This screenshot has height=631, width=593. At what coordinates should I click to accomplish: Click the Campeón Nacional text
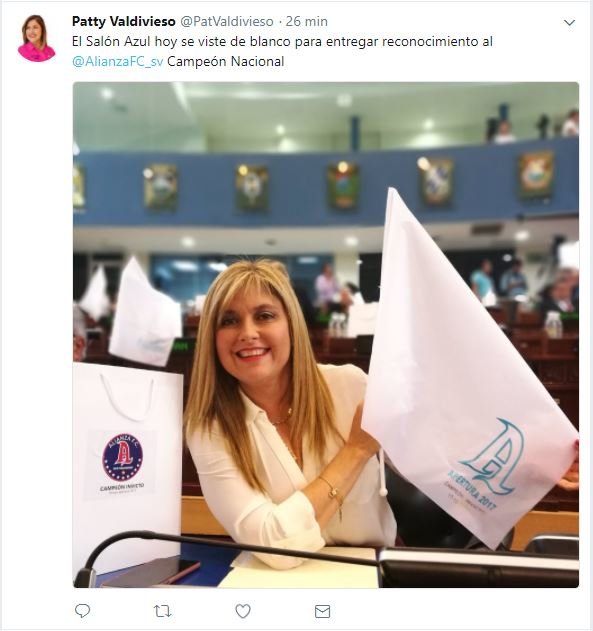pos(226,62)
